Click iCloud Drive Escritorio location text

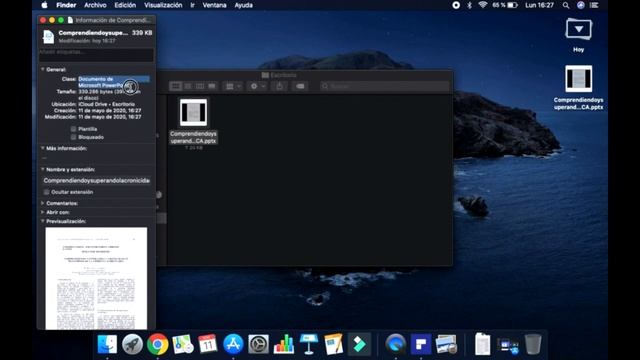pos(107,104)
